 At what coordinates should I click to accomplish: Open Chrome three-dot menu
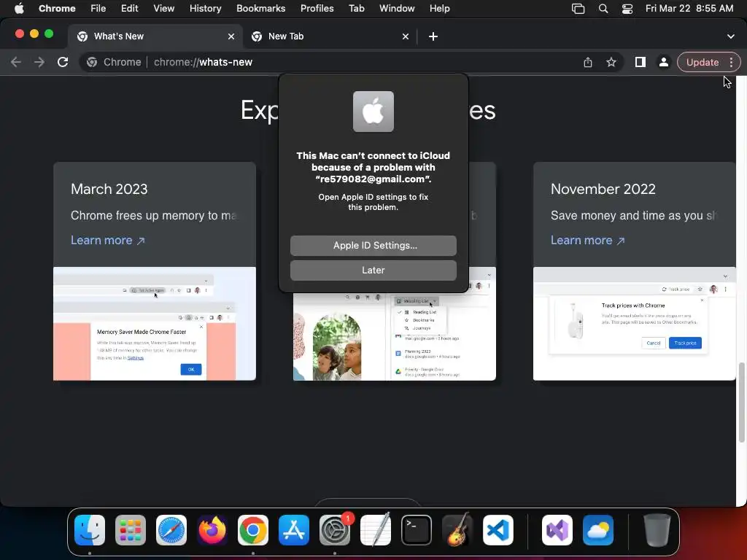(x=731, y=62)
